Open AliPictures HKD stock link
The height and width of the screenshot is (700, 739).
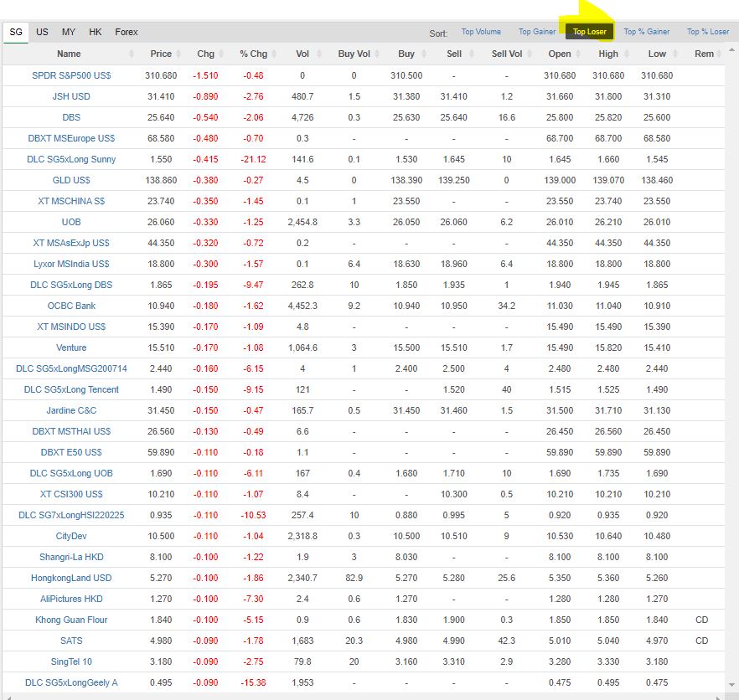click(71, 599)
